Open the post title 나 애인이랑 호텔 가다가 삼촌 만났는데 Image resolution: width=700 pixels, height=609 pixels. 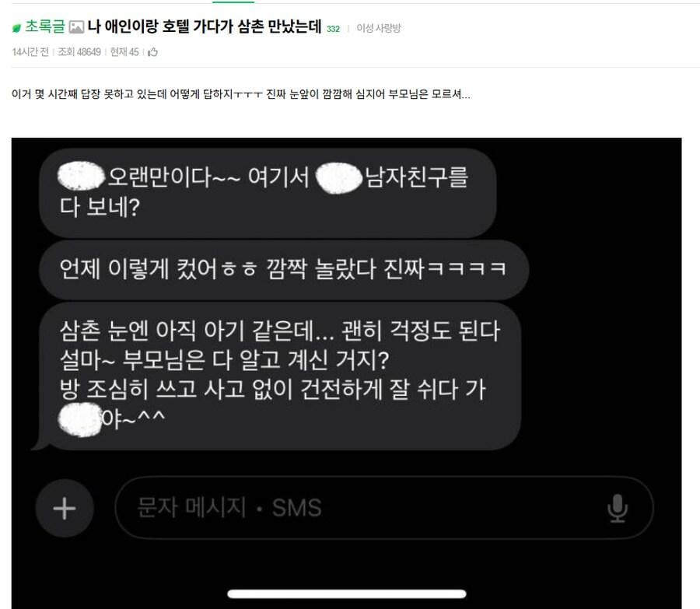[205, 26]
